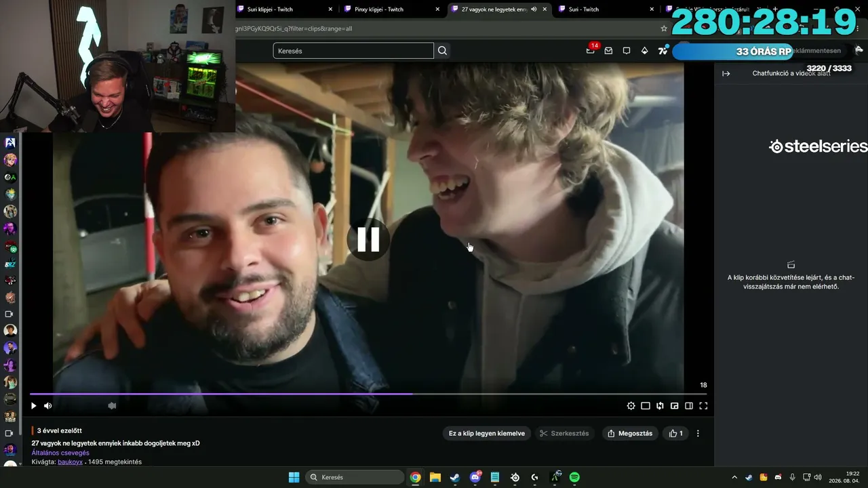
Task: Click the swap-arrows player control icon
Action: pos(660,406)
